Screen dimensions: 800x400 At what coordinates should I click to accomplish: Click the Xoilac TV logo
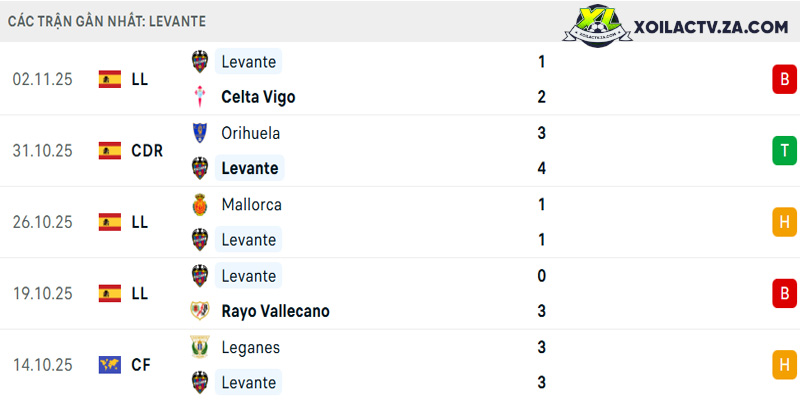[677, 25]
